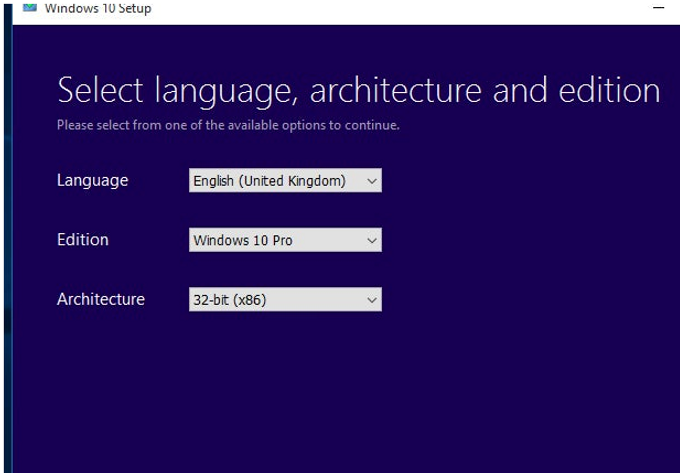Minimize the Windows 10 Setup window
This screenshot has height=473, width=680.
coord(658,7)
